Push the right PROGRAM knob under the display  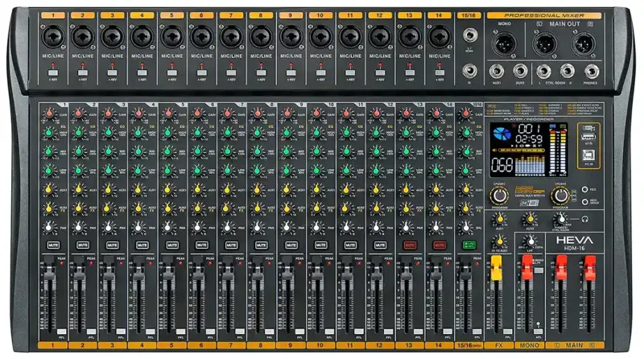560,196
